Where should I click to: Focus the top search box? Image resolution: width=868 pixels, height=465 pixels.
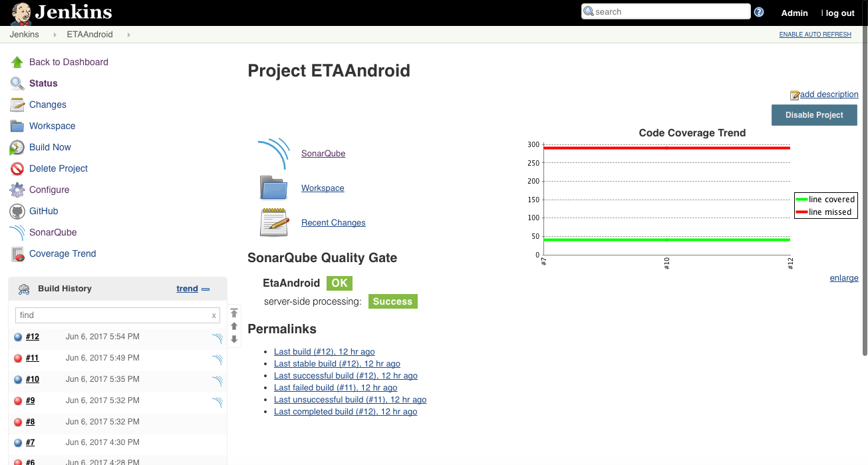[x=666, y=11]
